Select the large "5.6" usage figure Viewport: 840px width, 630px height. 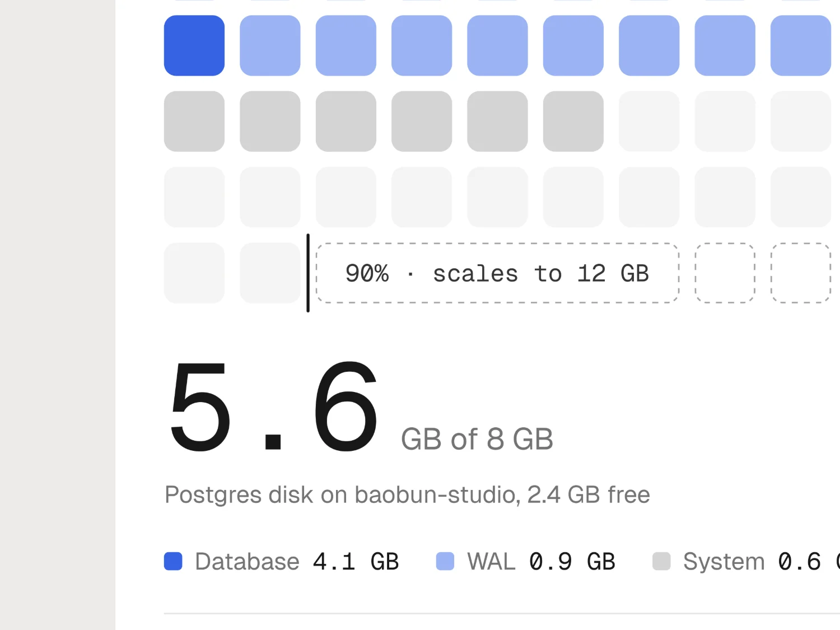point(274,407)
